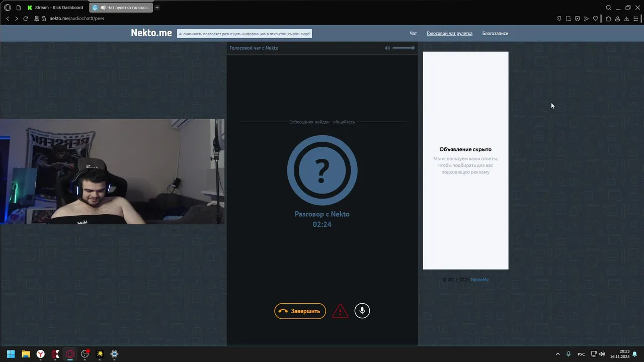Open the Windows Start menu
Screen dimensions: 644x362
(x=11, y=354)
